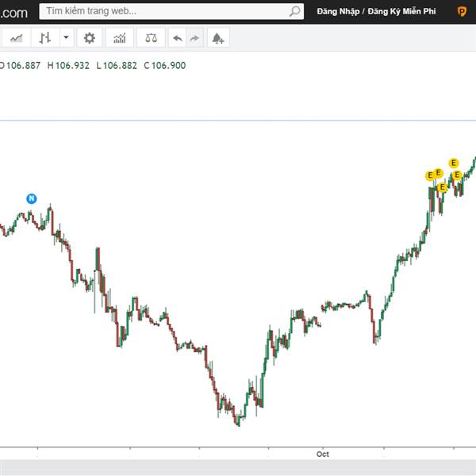
Task: Click the L 106.882 low value
Action: tap(117, 66)
